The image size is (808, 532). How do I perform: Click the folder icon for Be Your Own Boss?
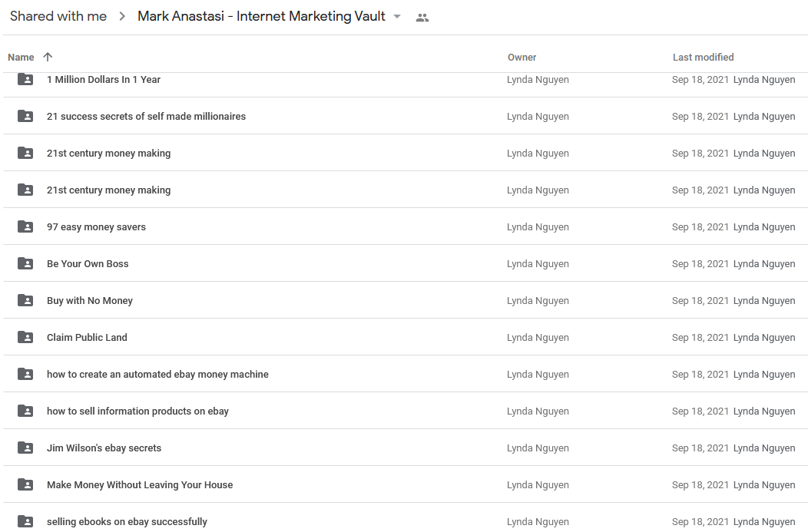[25, 263]
